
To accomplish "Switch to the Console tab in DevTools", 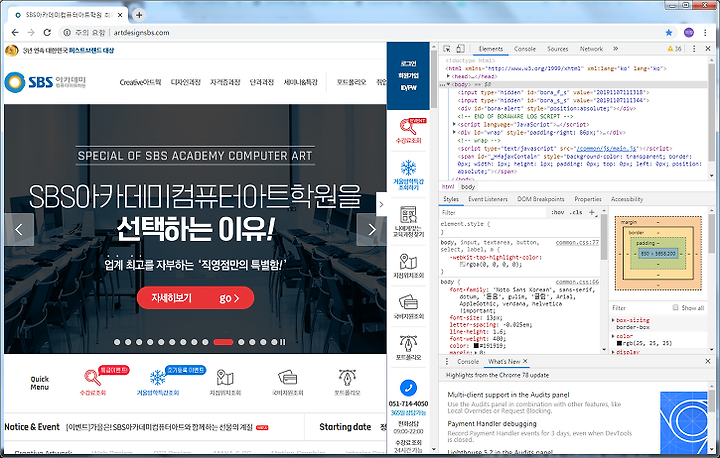I will (525, 49).
